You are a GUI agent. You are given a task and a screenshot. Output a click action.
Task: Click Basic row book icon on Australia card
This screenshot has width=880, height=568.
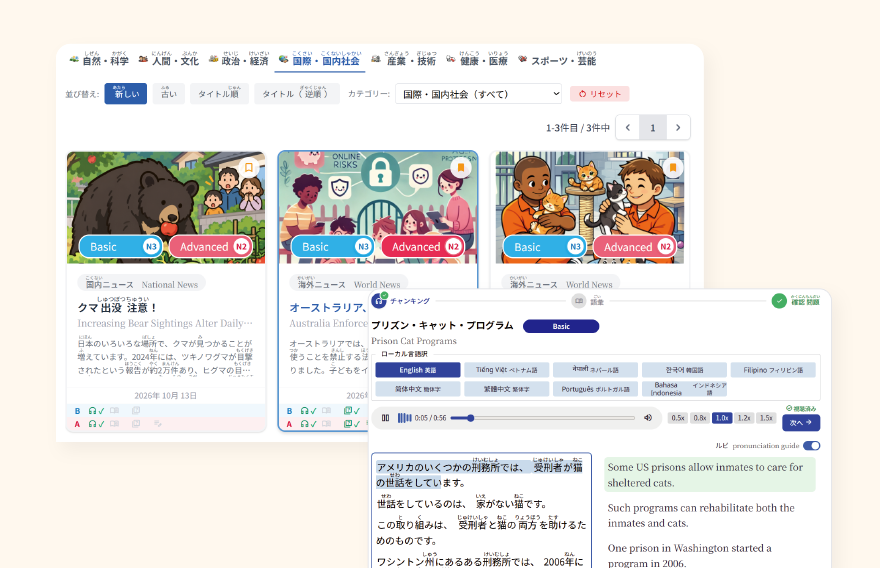tap(327, 410)
